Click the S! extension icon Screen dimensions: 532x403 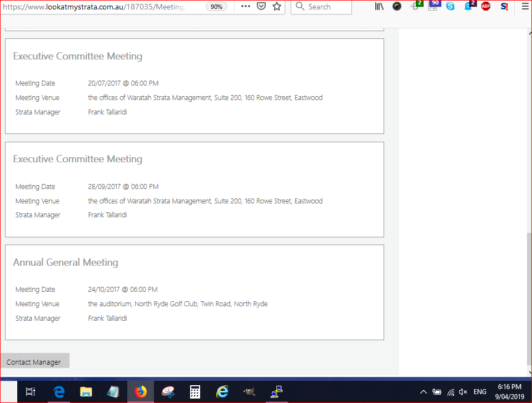[x=504, y=6]
